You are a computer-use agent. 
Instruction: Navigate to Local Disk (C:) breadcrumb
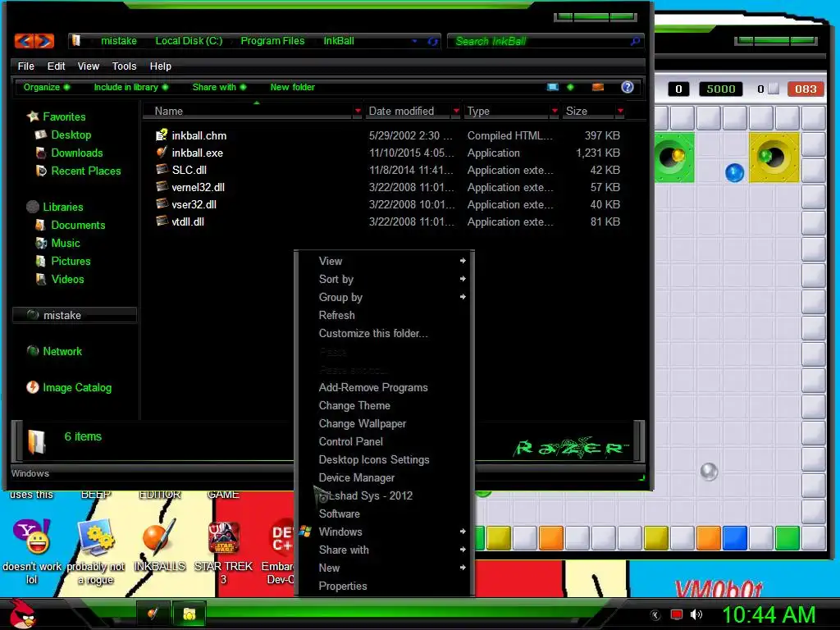[189, 41]
